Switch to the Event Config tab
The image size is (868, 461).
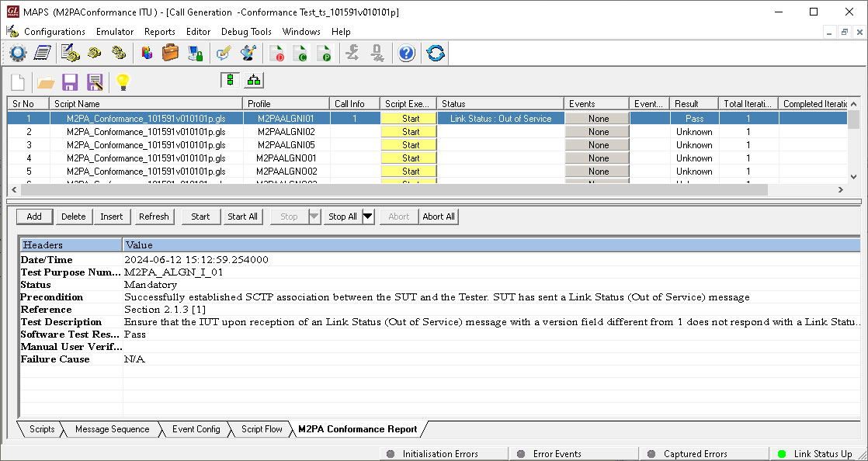196,429
